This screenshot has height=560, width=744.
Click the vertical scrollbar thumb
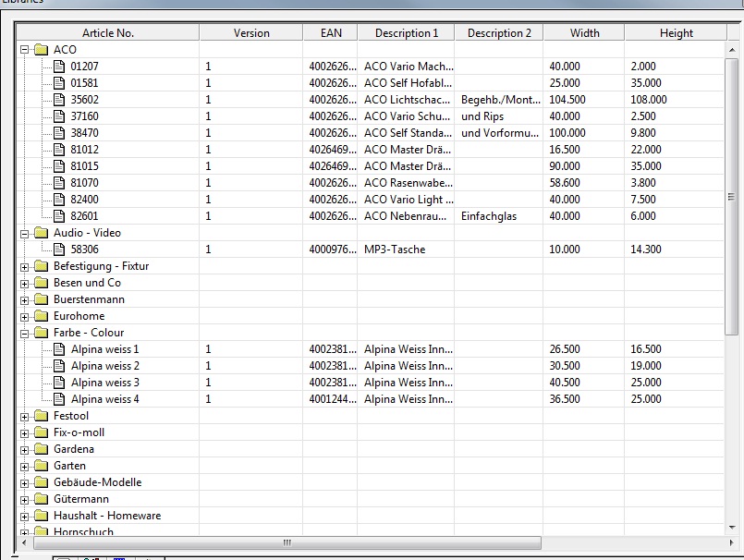pos(731,197)
